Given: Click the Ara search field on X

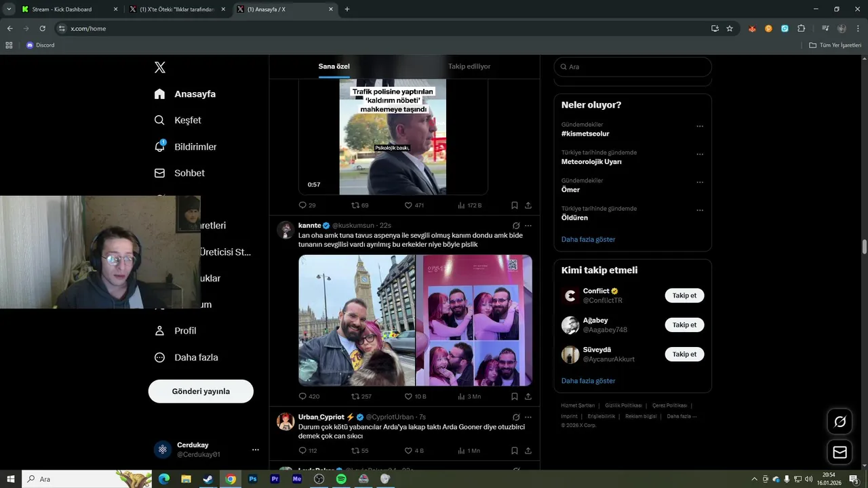Looking at the screenshot, I should point(633,66).
